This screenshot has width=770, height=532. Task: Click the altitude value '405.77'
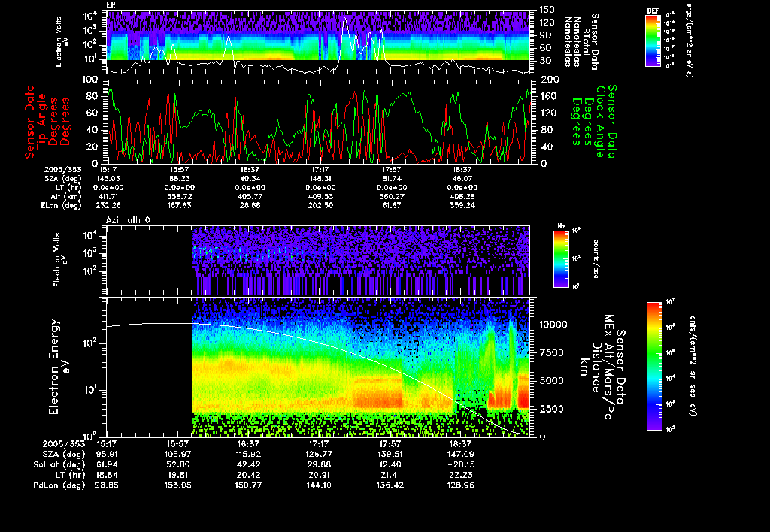[250, 196]
